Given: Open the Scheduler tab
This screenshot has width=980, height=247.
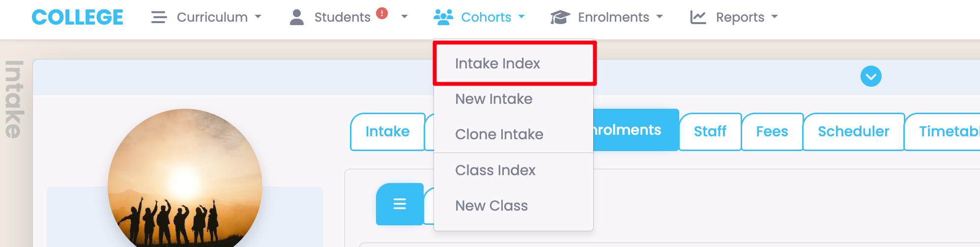Looking at the screenshot, I should coord(853,131).
